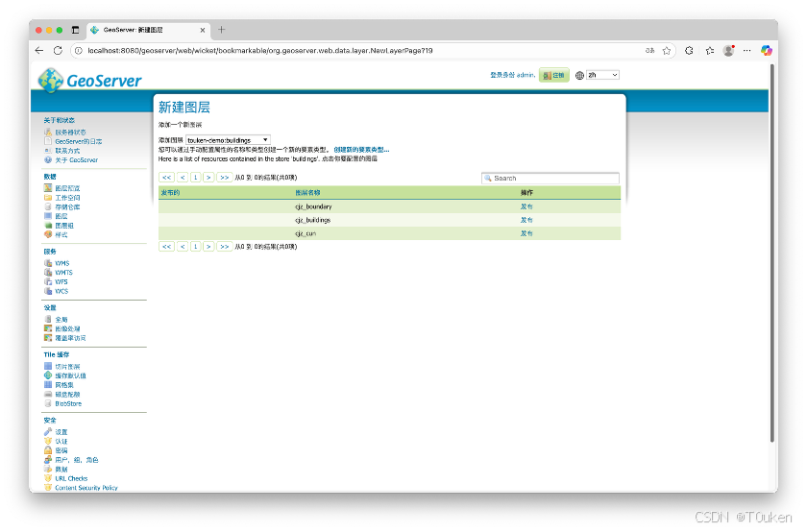Click the contact information card icon
807x532 pixels.
(48, 151)
